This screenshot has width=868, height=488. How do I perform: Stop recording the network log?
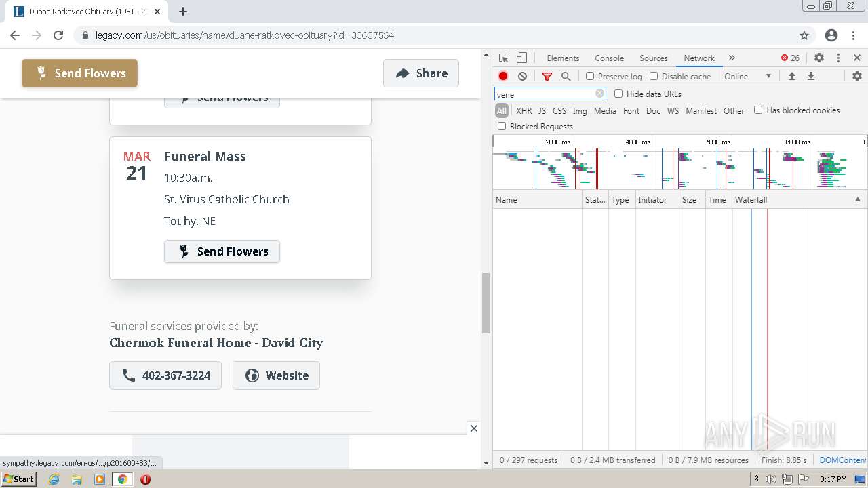503,77
